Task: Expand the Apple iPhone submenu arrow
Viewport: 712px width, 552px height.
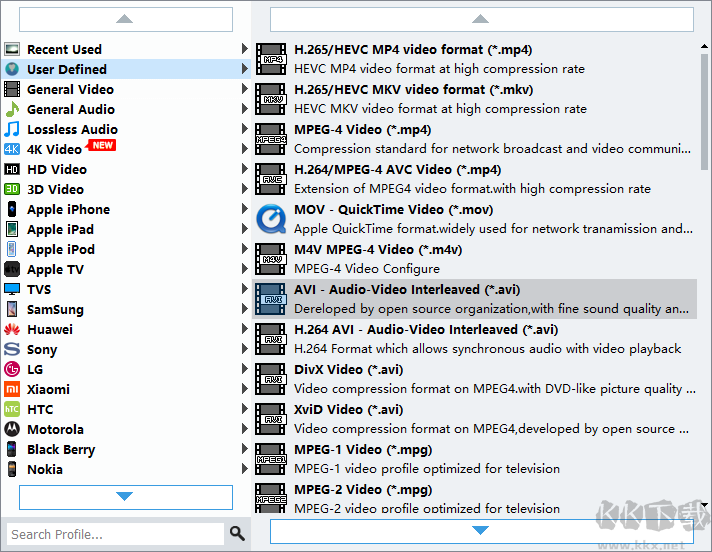Action: point(245,209)
